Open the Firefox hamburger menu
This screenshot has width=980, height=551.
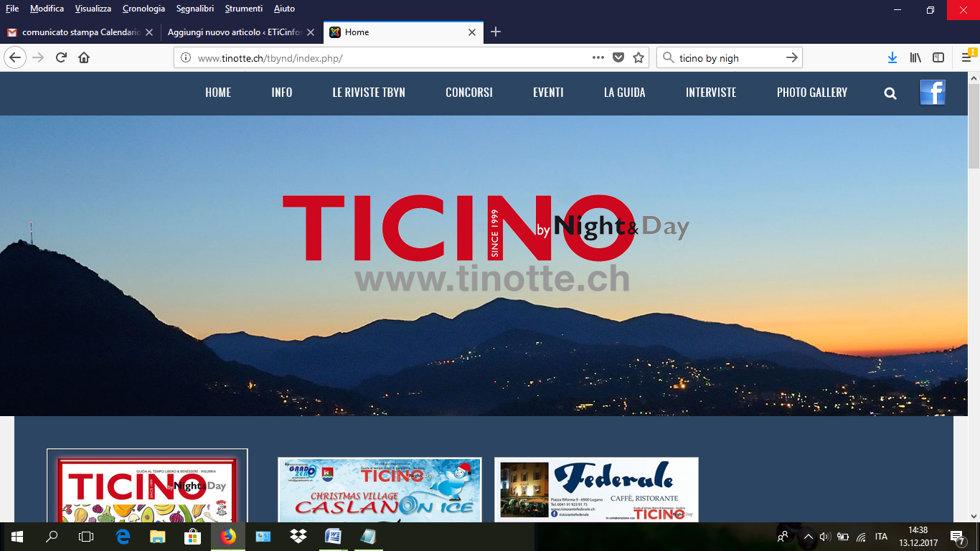coord(967,57)
